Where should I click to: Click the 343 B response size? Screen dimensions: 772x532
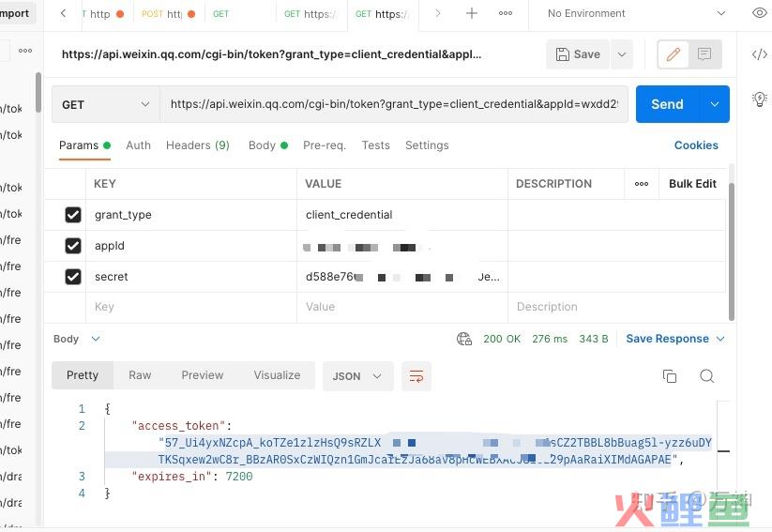[593, 339]
